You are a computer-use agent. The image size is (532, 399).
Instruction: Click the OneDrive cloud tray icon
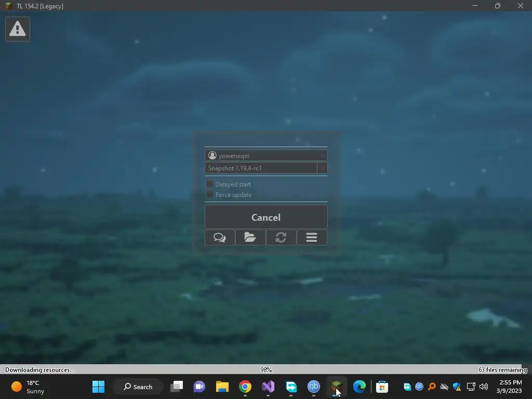tap(444, 387)
